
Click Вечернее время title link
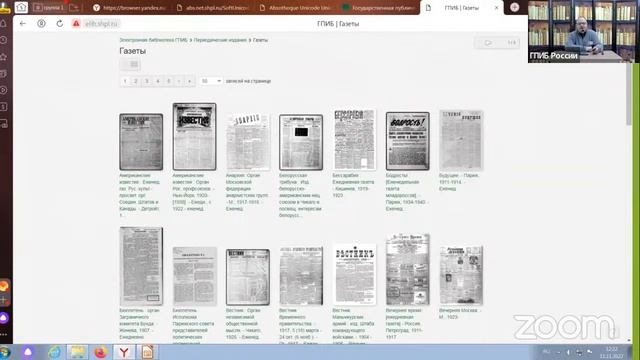pos(405,324)
